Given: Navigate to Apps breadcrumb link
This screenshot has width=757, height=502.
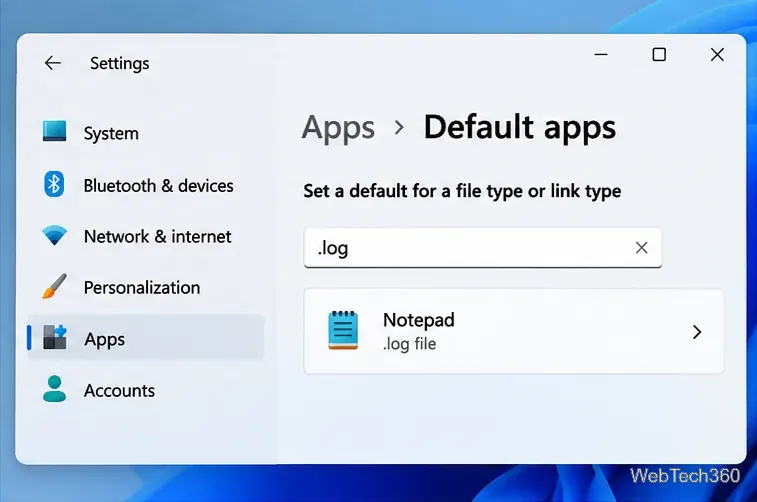Looking at the screenshot, I should click(338, 128).
